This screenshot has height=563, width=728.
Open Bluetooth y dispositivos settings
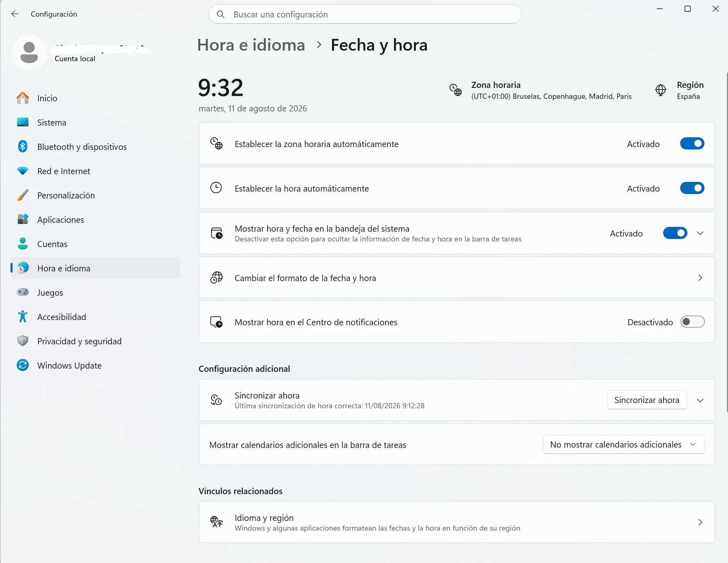pos(95,147)
